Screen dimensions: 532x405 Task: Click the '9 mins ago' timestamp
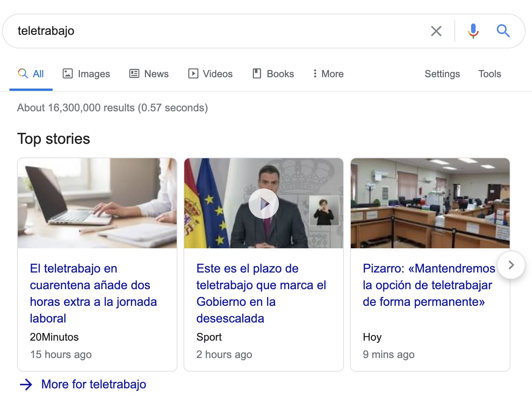[389, 354]
